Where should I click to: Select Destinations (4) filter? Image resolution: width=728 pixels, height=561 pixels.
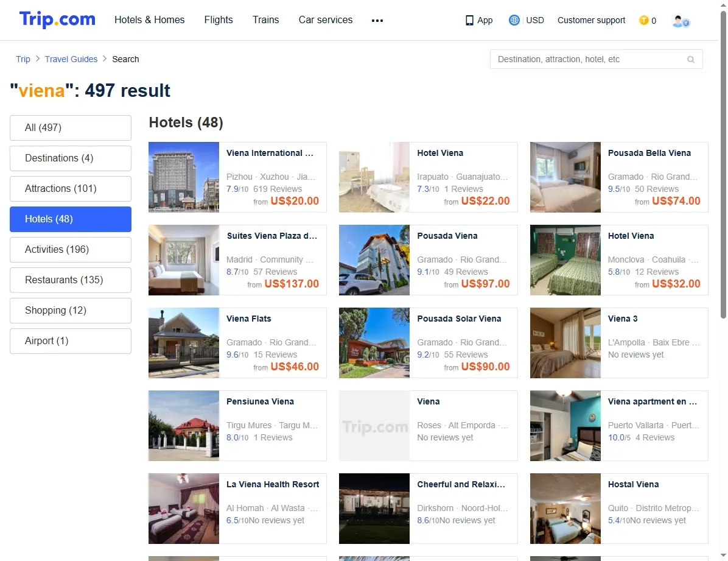click(71, 158)
